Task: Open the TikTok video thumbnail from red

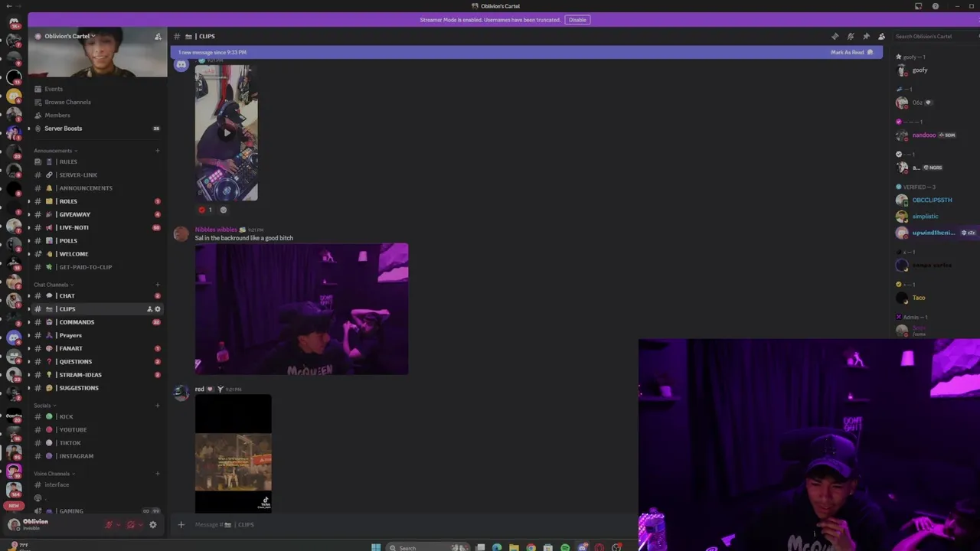Action: click(x=233, y=453)
